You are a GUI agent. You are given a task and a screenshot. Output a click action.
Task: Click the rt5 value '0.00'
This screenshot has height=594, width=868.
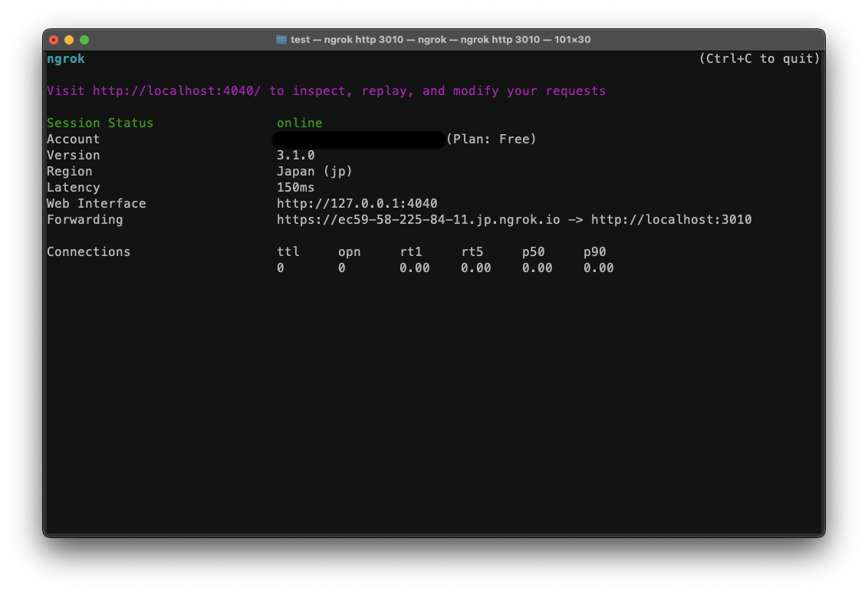476,267
